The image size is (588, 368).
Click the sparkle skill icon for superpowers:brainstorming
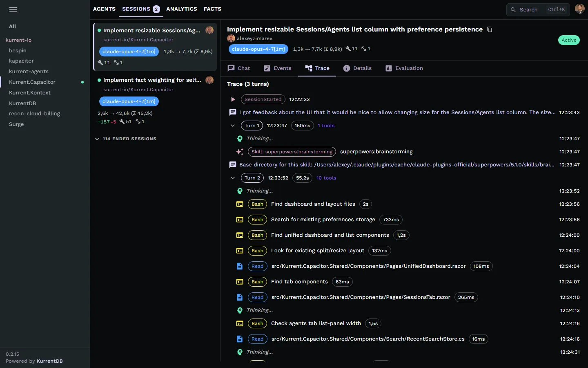pos(240,152)
